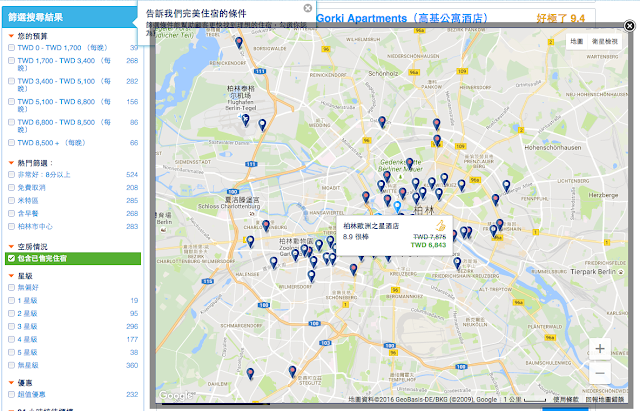640x411 pixels.
Task: Enable 非常好:8分以上 filter
Action: pos(11,175)
